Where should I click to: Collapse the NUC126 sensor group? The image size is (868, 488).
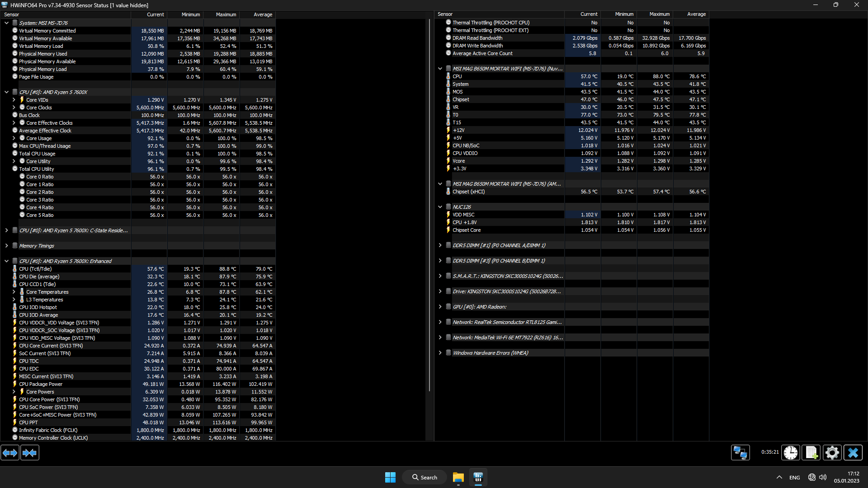coord(440,207)
